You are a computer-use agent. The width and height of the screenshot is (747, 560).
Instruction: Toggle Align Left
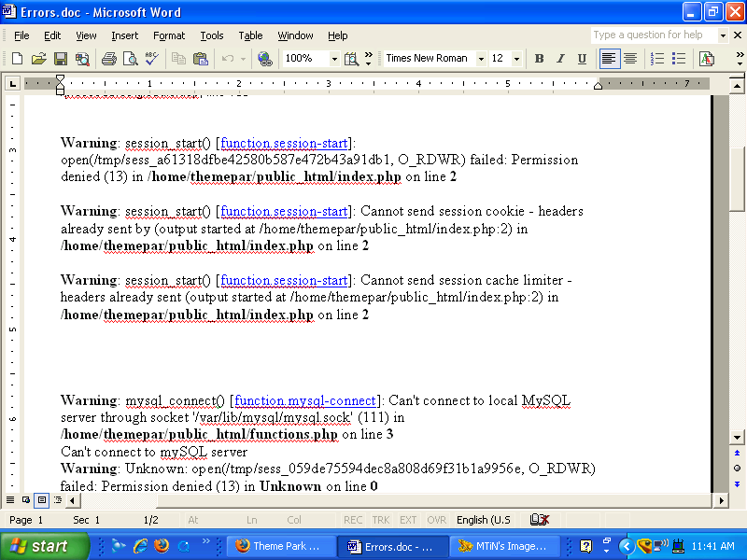tap(610, 59)
